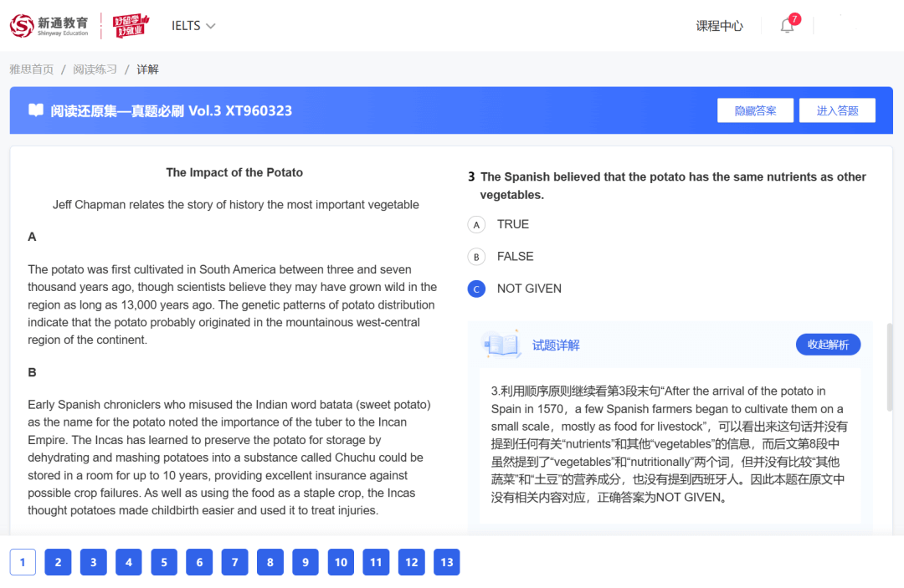Screen dimensions: 904x588
Task: Click passage title The Impact of the Potato
Action: [x=234, y=172]
